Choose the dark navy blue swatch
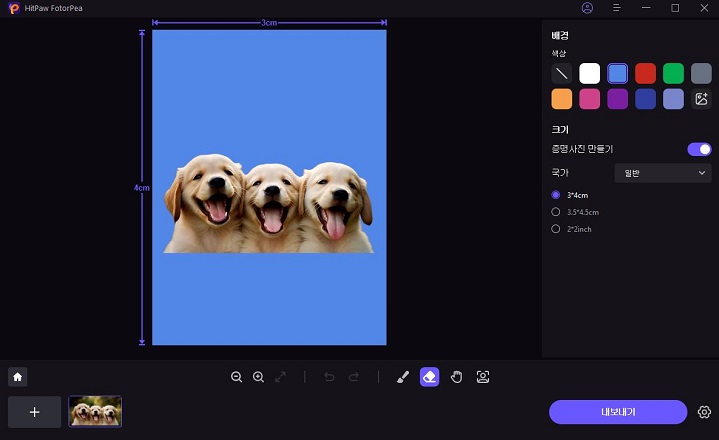The image size is (719, 440). [x=646, y=99]
